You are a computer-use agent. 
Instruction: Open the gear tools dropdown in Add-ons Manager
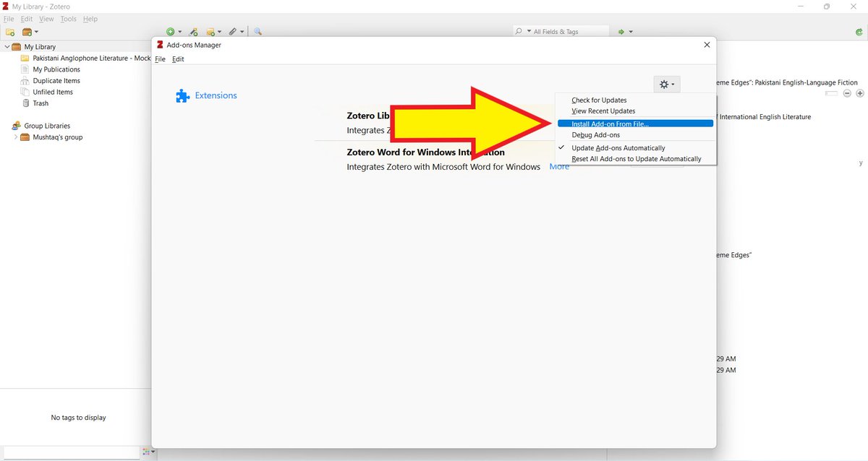point(665,84)
